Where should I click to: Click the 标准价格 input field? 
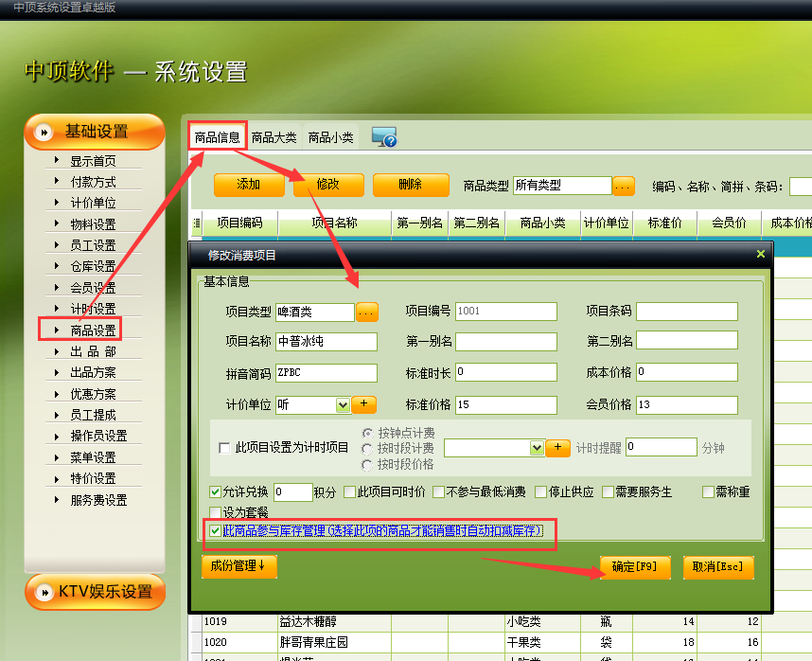pyautogui.click(x=506, y=405)
